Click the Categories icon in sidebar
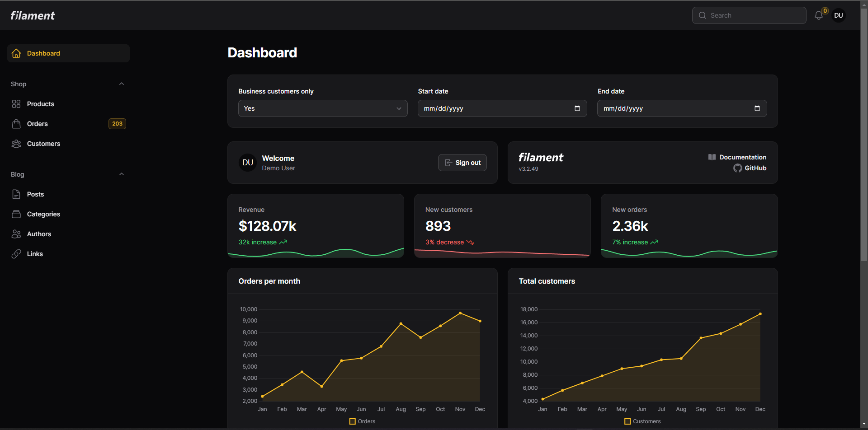 pyautogui.click(x=16, y=214)
